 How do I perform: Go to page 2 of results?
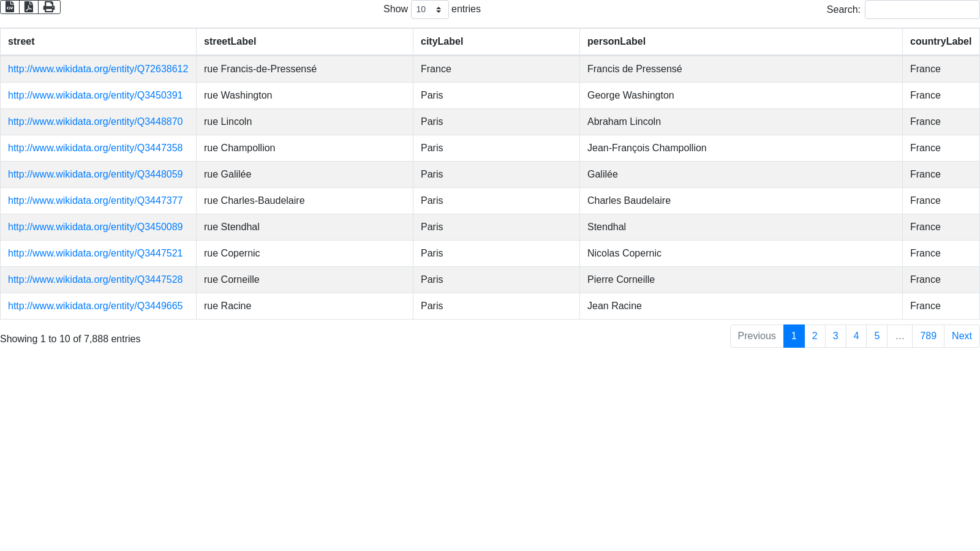click(x=815, y=336)
